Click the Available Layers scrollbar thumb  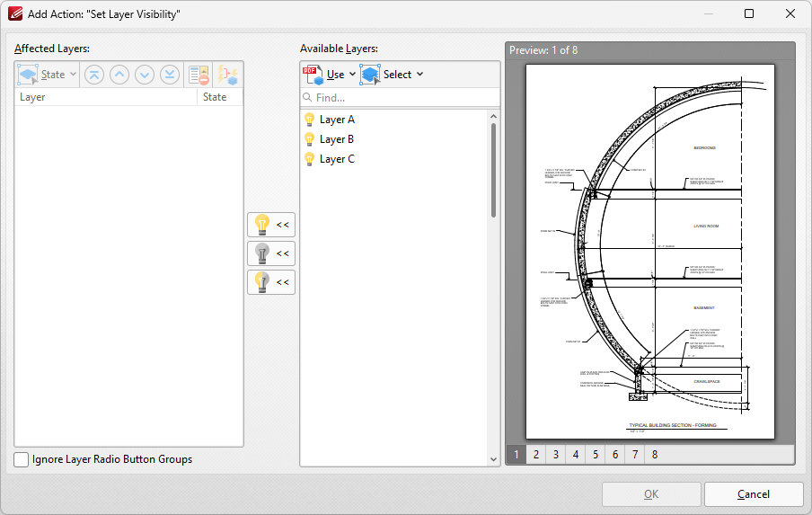(x=493, y=170)
